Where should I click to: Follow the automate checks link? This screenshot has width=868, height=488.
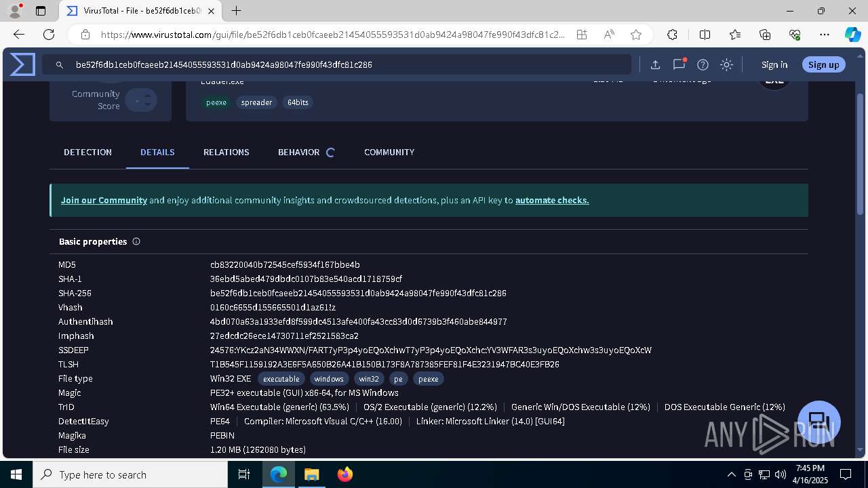pos(552,200)
